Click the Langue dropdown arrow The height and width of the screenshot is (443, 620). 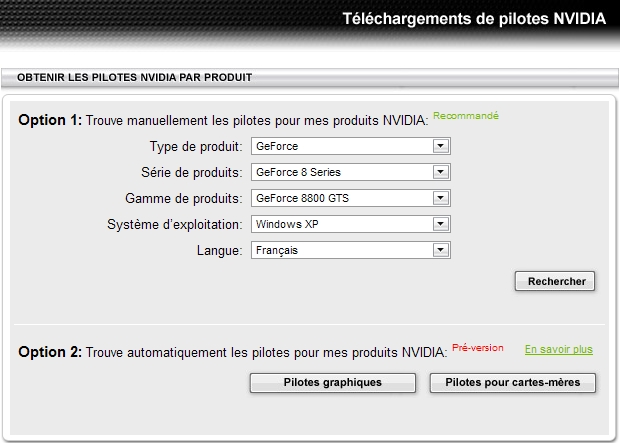coord(439,250)
